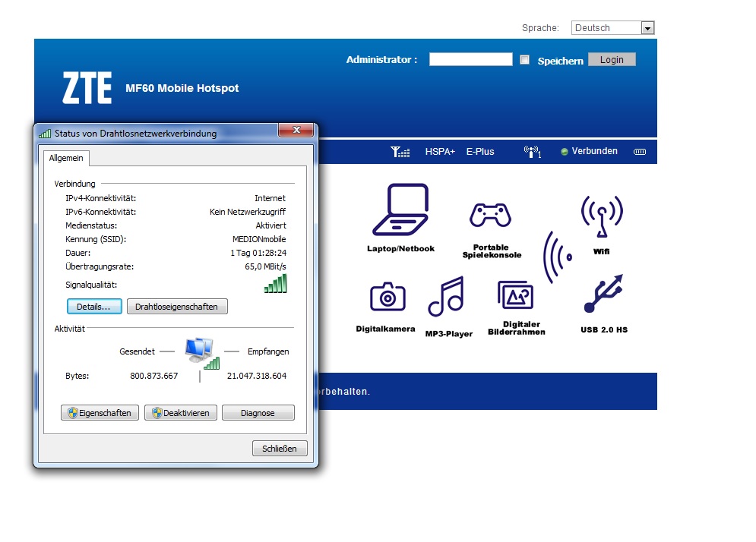The image size is (756, 542).
Task: Open the Sprache language dropdown
Action: click(x=612, y=28)
